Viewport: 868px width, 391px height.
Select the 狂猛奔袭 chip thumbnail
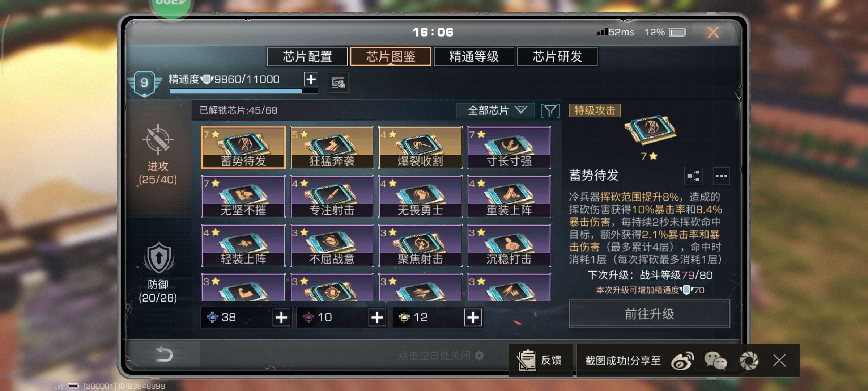[332, 147]
